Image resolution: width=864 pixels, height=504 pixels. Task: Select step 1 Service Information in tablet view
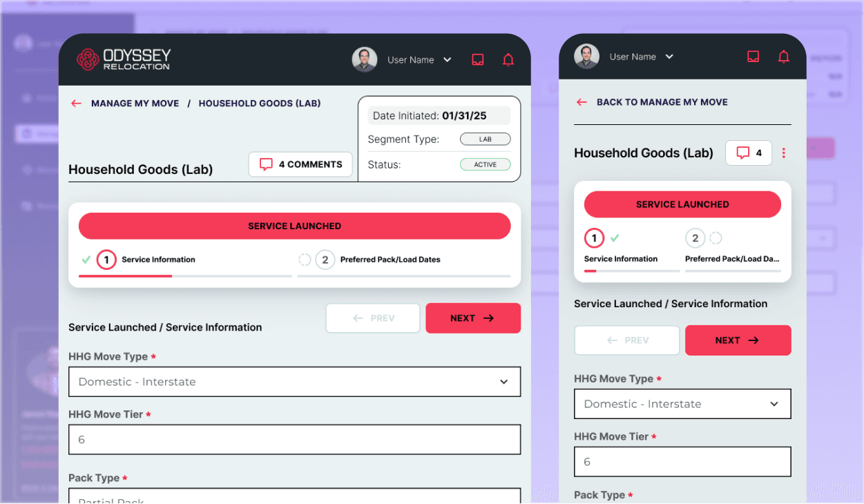tap(146, 260)
